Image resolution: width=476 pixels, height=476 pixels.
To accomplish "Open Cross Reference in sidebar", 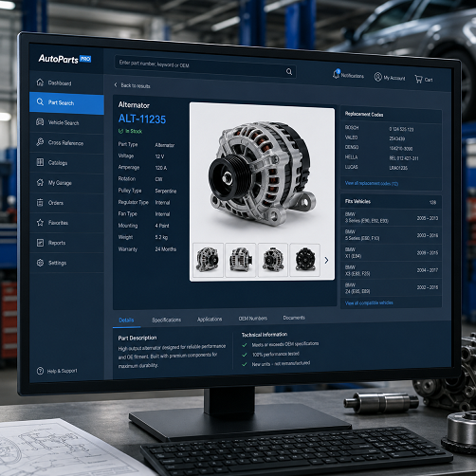I will [66, 142].
